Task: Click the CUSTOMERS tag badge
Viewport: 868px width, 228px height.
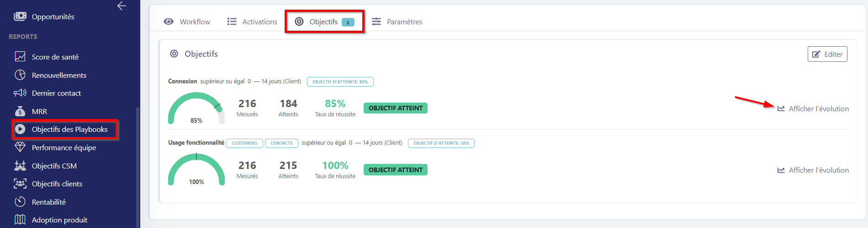Action: pyautogui.click(x=244, y=143)
